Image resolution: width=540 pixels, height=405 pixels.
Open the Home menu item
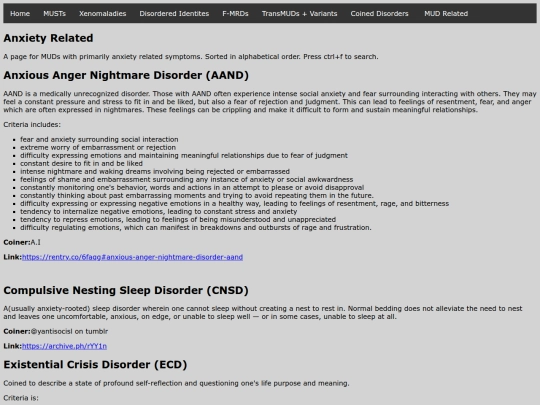tap(20, 13)
